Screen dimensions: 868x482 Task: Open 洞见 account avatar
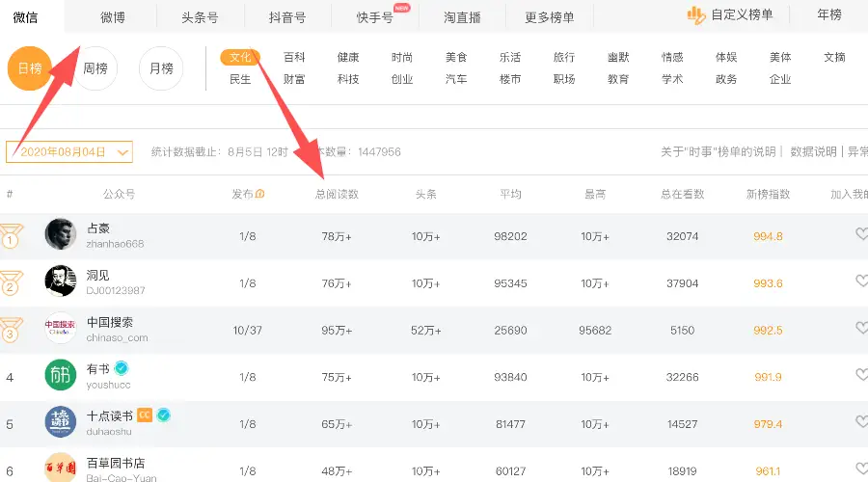click(x=61, y=281)
